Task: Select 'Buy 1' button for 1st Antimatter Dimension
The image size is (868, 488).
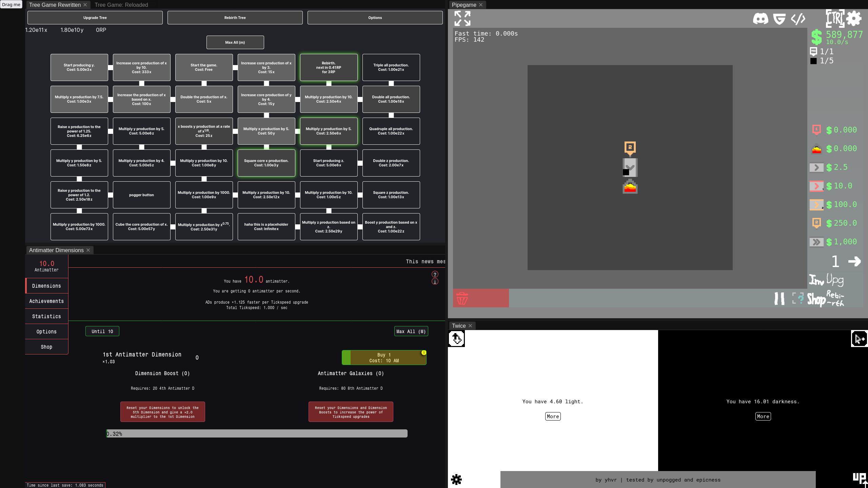Action: 384,358
